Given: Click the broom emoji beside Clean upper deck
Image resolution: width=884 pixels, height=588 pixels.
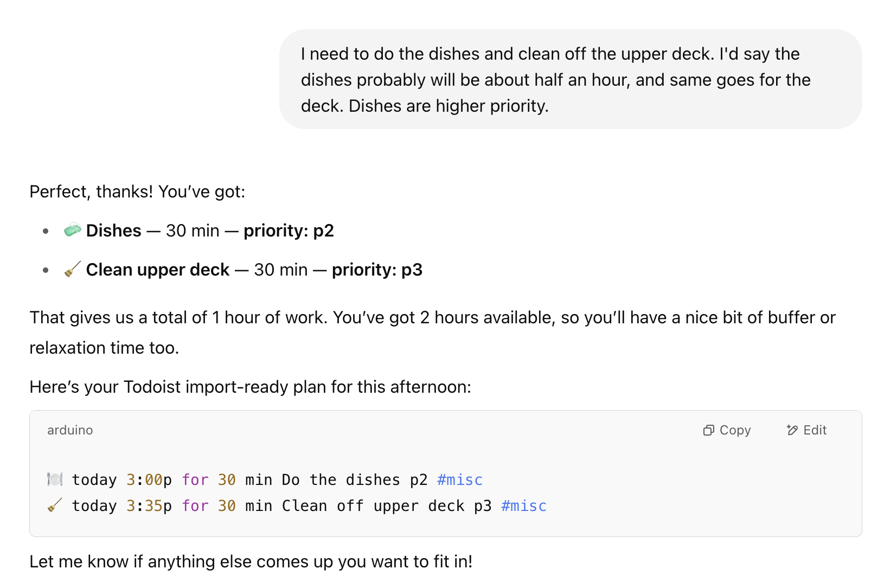Looking at the screenshot, I should click(73, 269).
